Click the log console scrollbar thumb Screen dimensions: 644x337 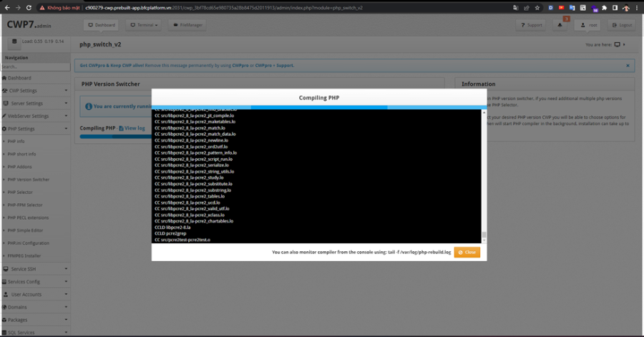point(484,235)
